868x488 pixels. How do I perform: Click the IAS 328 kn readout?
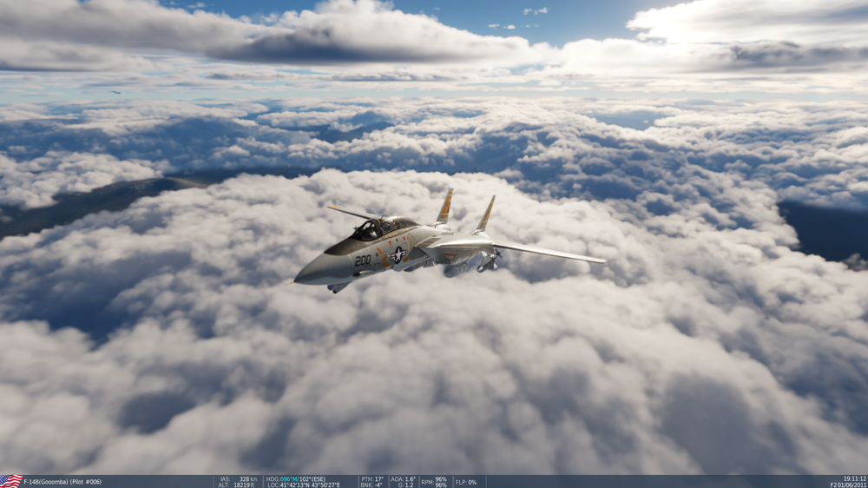pos(239,479)
